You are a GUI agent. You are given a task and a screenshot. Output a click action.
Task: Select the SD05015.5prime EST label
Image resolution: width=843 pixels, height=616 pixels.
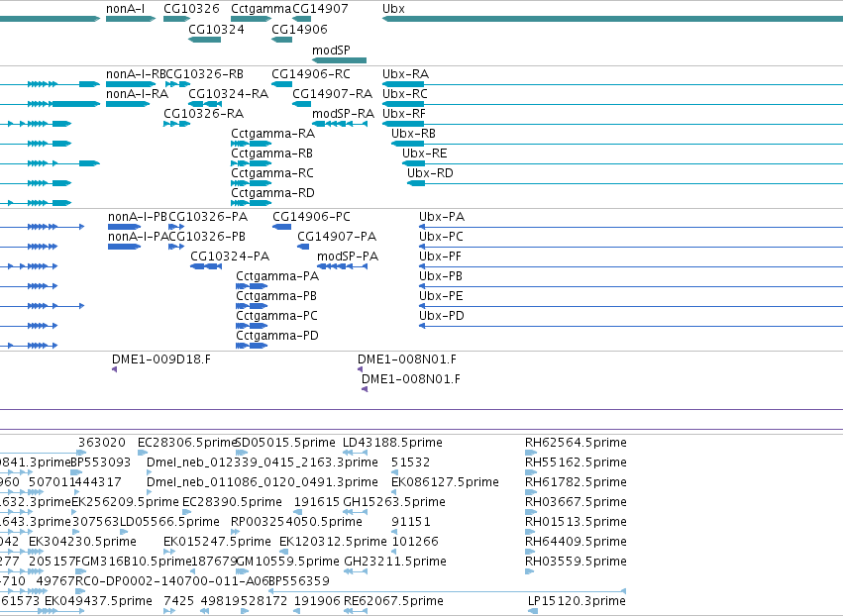pos(286,443)
